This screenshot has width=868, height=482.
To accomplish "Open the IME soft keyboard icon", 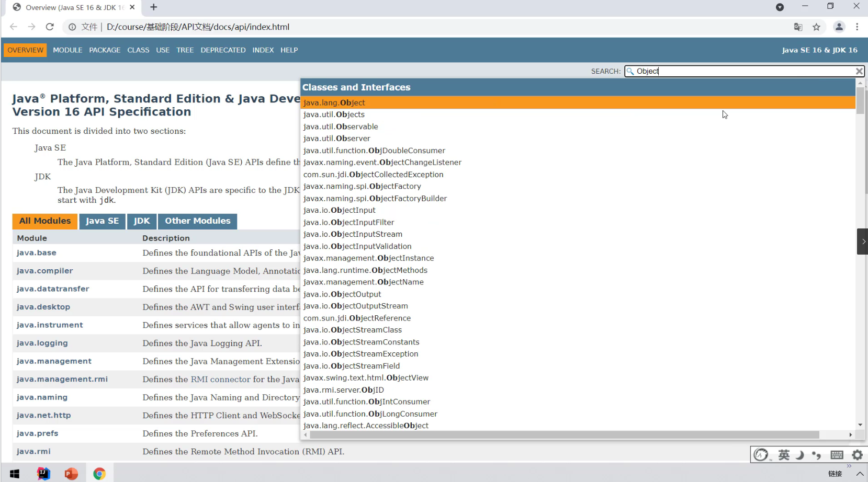I will click(837, 455).
